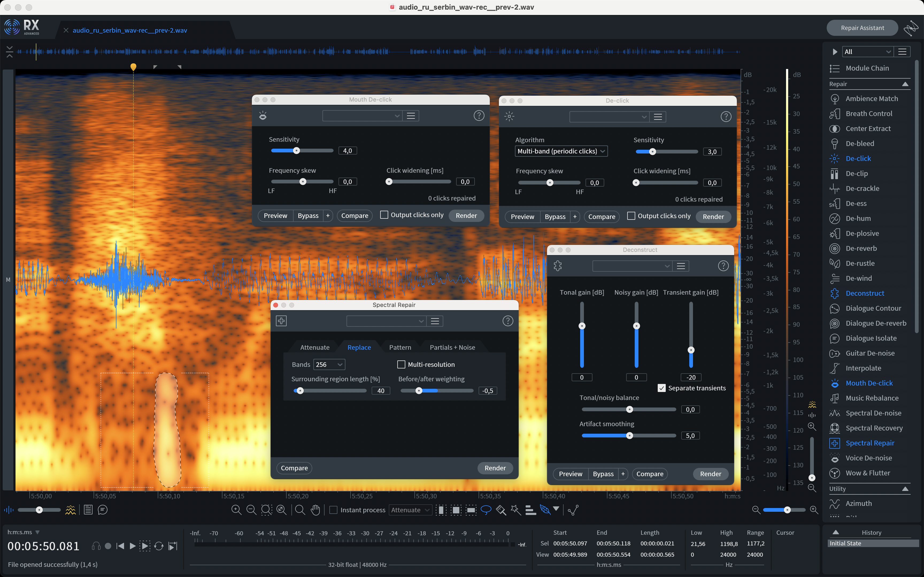Click the zoom in magnifier icon
924x577 pixels.
point(236,510)
